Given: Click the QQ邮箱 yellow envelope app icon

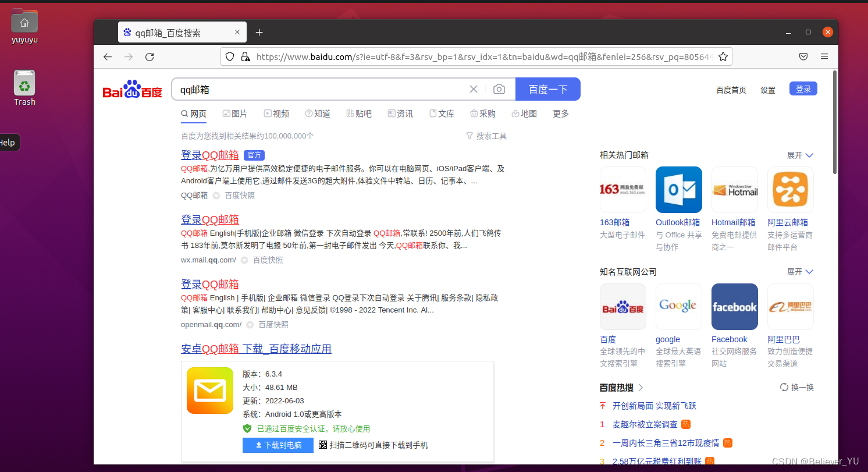Looking at the screenshot, I should (x=210, y=391).
